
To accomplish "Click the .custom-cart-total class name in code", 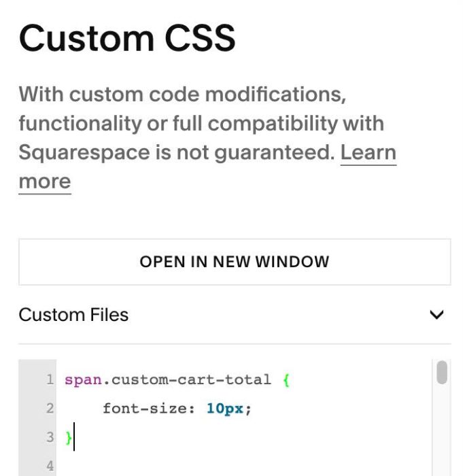I will click(187, 379).
